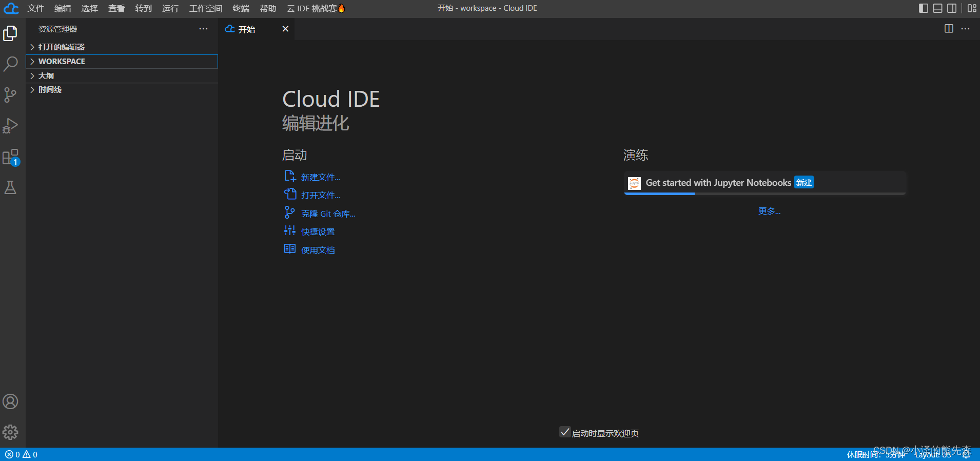Open editor more actions ellipsis
Image resolution: width=980 pixels, height=461 pixels.
(x=965, y=29)
